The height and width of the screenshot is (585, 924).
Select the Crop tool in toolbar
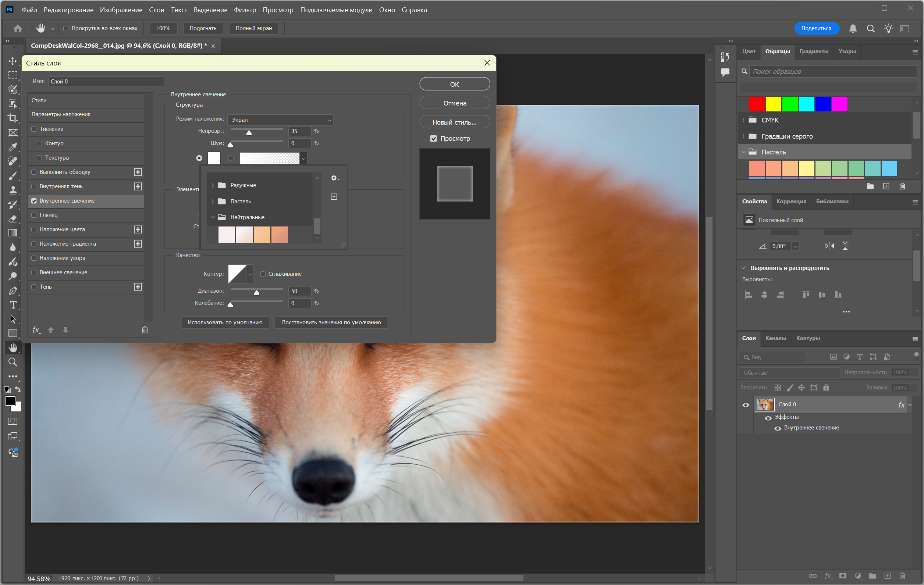click(13, 118)
